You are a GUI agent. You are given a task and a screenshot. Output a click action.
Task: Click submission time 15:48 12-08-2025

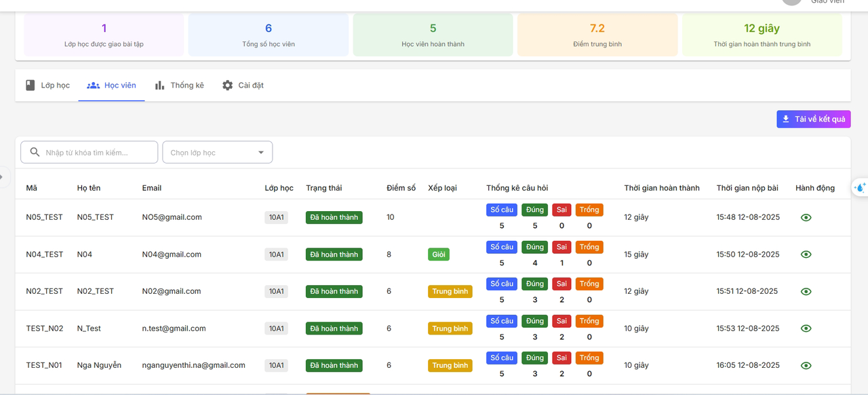(x=748, y=217)
